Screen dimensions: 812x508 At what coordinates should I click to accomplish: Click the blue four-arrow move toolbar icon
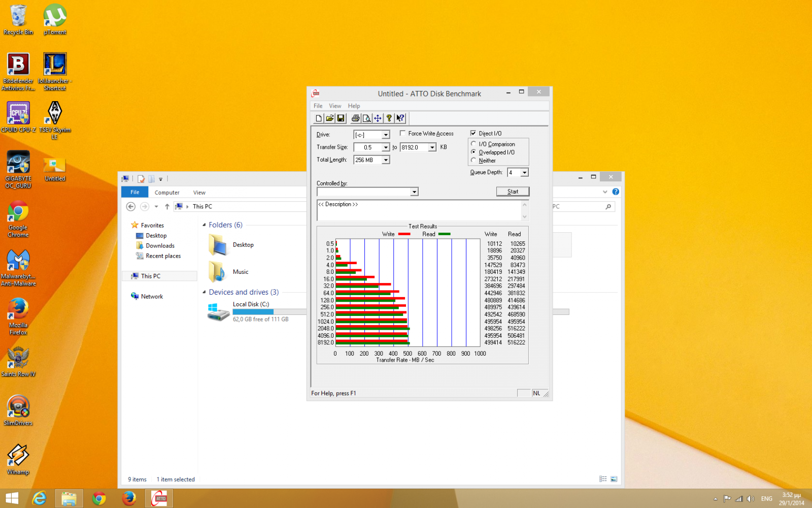(378, 118)
